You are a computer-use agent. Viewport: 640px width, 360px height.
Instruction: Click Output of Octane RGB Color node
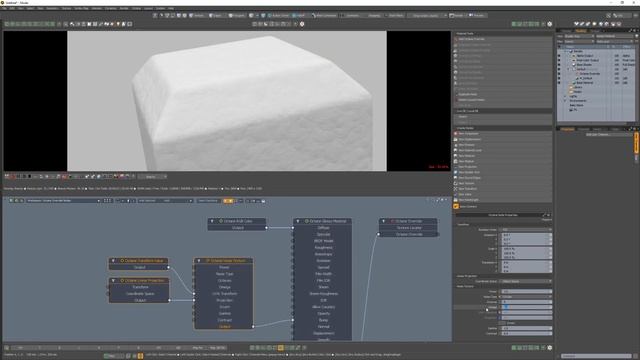click(x=238, y=228)
